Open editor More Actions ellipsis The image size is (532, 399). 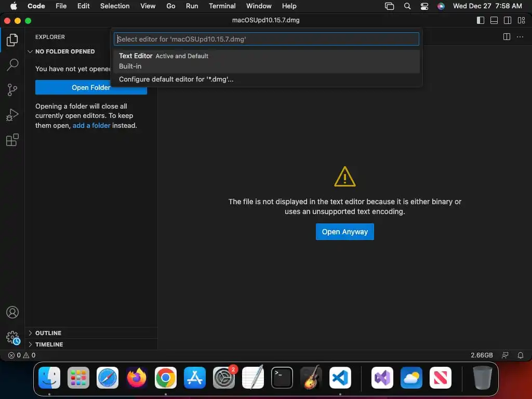[520, 37]
